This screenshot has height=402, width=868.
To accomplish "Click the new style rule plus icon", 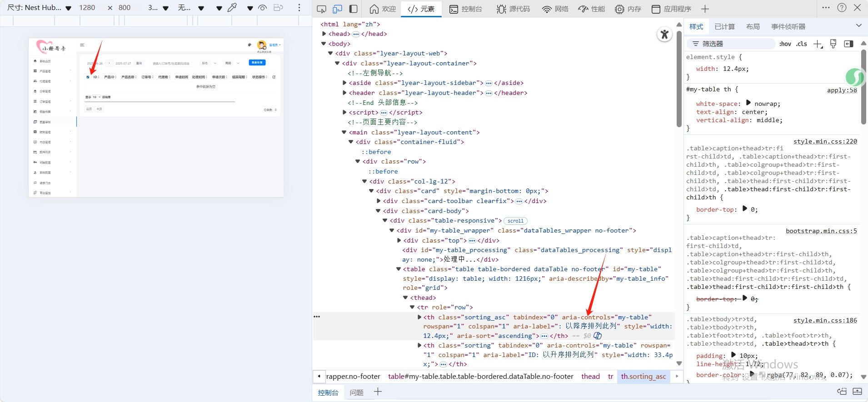I will tap(818, 44).
